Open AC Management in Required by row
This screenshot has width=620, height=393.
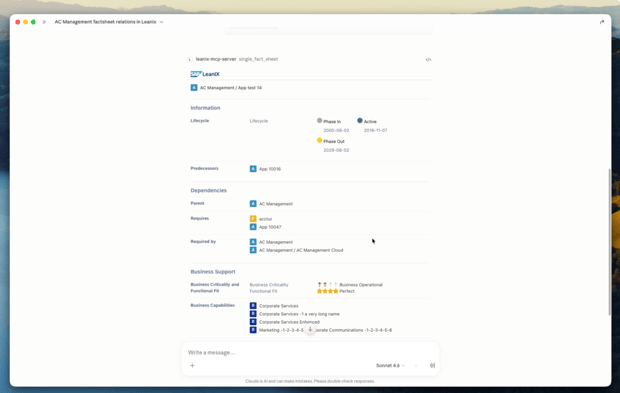click(x=276, y=242)
